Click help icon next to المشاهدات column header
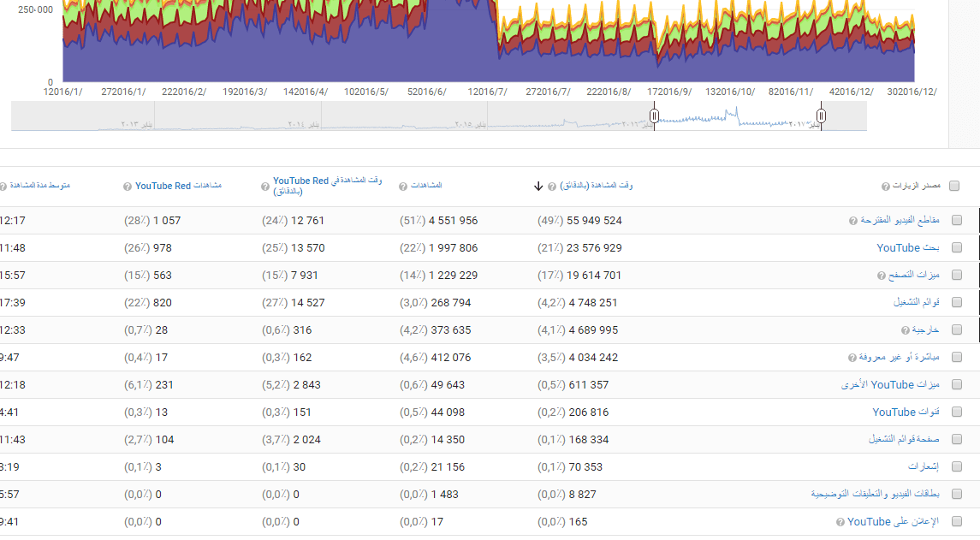Viewport: 980px width, 540px height. tap(403, 186)
